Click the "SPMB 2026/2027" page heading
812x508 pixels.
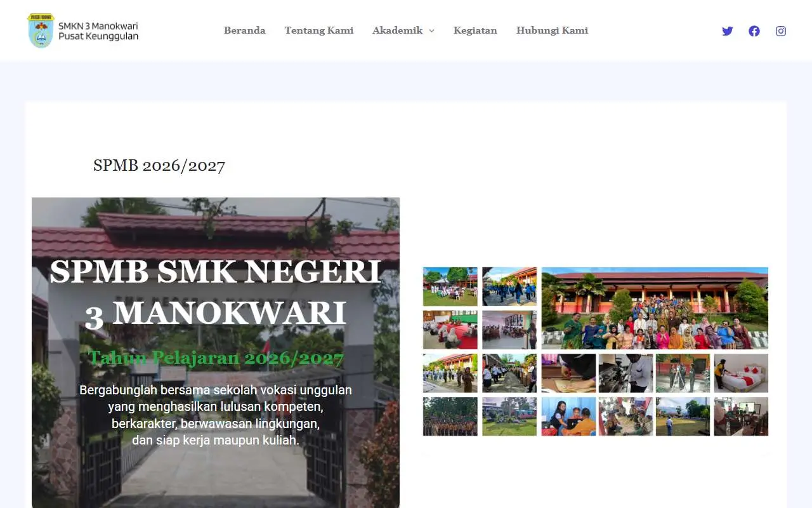[x=159, y=166]
